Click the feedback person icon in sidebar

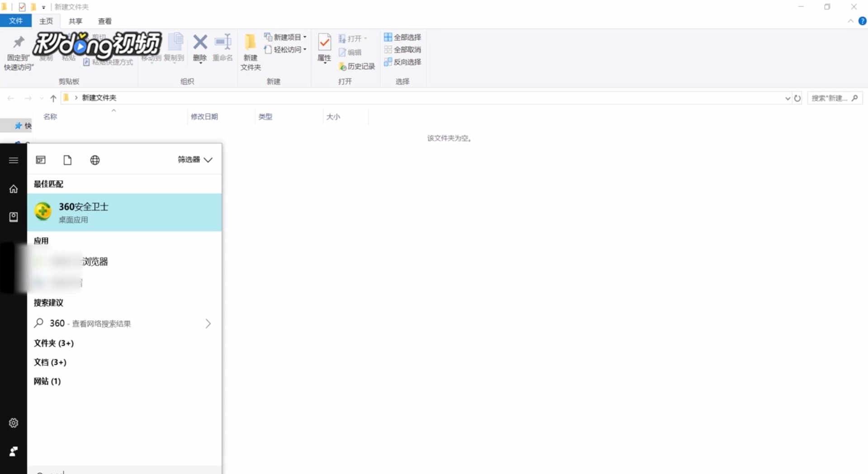(14, 451)
